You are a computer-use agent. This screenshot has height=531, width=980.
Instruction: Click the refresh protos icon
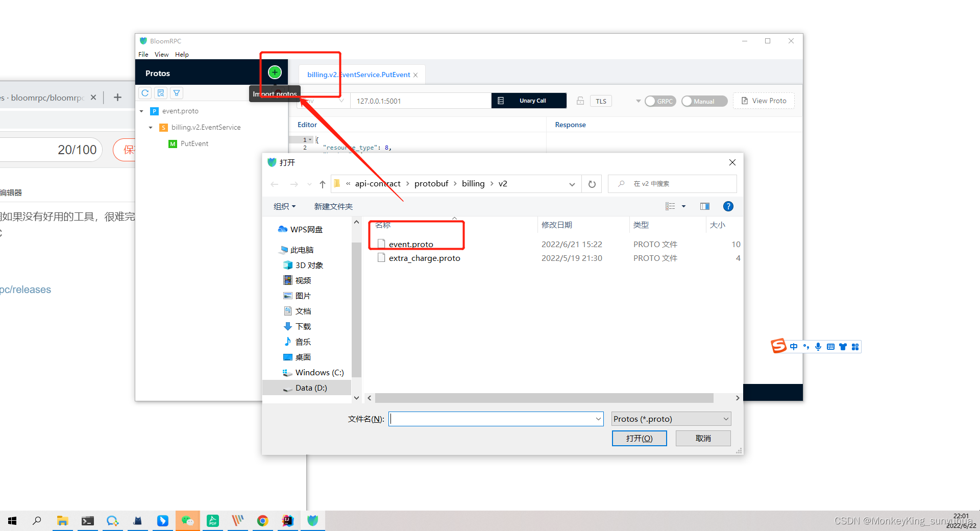point(145,92)
